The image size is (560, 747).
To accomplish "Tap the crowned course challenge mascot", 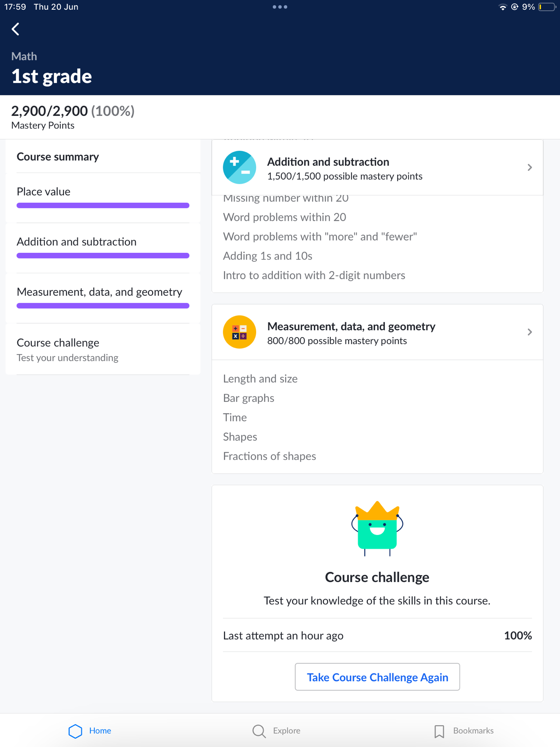I will [377, 528].
